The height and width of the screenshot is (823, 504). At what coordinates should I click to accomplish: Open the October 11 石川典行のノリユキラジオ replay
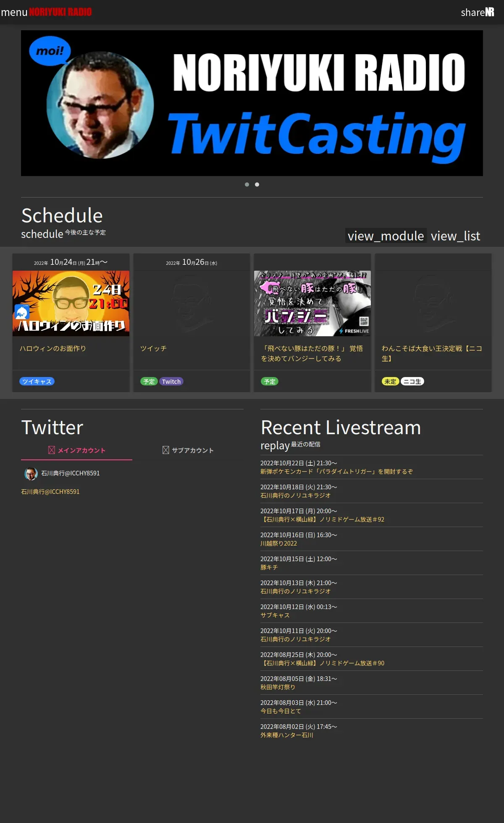296,639
